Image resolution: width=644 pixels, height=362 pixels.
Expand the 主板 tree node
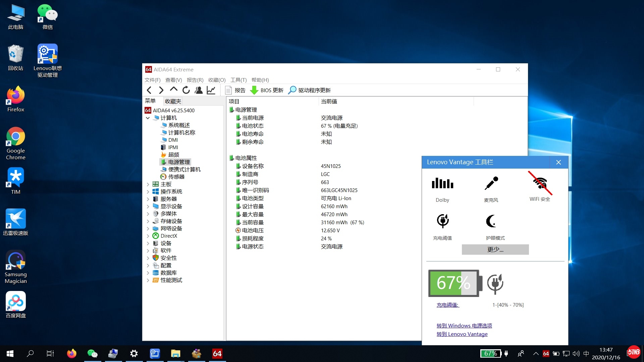(x=148, y=184)
